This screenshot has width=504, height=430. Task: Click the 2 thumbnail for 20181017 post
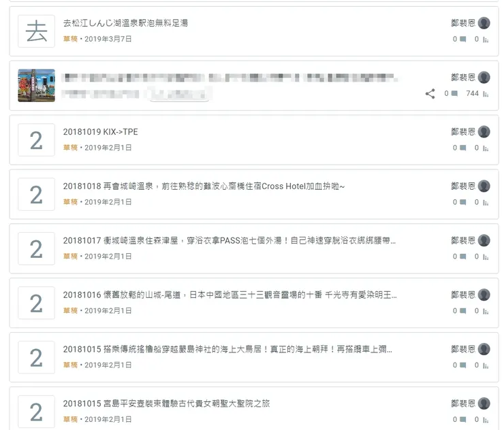coord(36,248)
